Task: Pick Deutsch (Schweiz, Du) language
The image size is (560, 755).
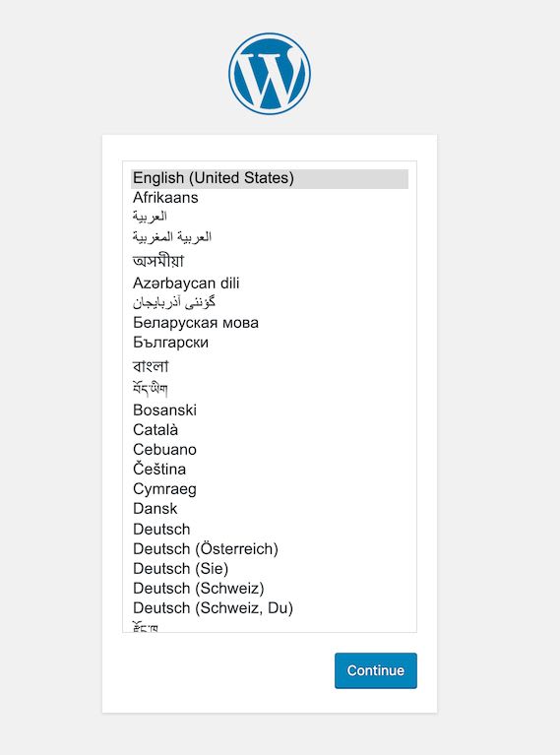Action: coord(269,608)
